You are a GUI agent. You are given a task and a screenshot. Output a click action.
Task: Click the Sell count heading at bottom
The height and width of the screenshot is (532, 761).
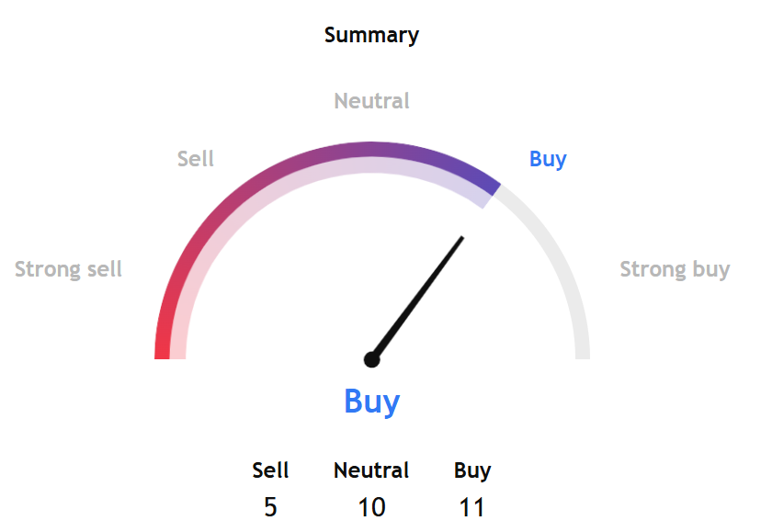[x=270, y=470]
